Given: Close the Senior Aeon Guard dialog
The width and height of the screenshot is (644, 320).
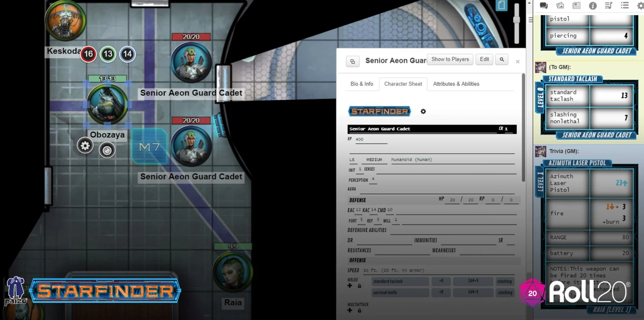Looking at the screenshot, I should 518,62.
